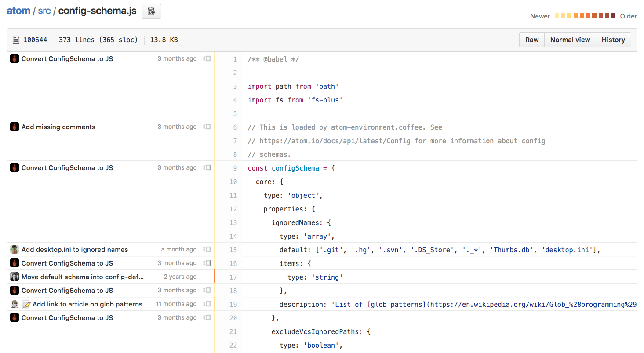644x353 pixels.
Task: Open 'Add desktop.ini to ignored names' commit
Action: tap(75, 249)
